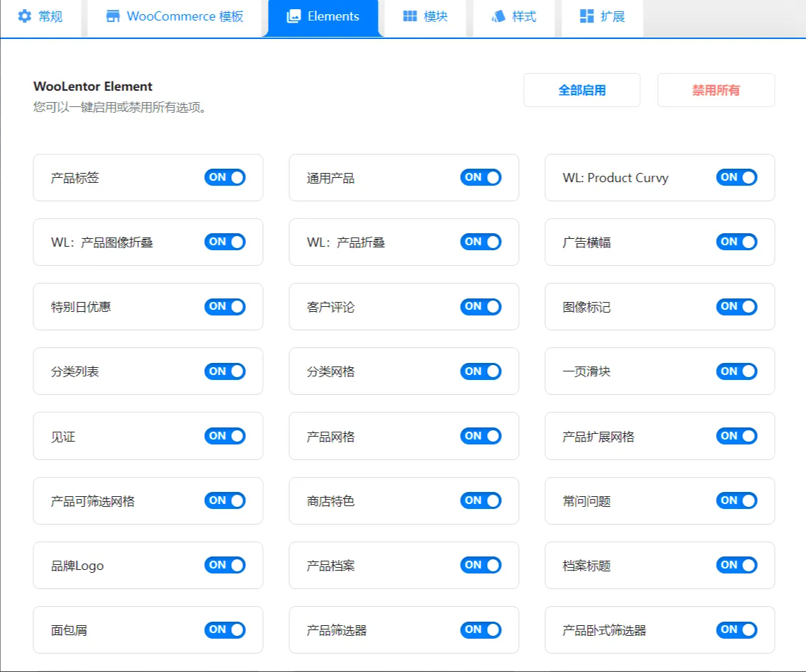
Task: Disable the 面包屑 element
Action: pyautogui.click(x=225, y=630)
